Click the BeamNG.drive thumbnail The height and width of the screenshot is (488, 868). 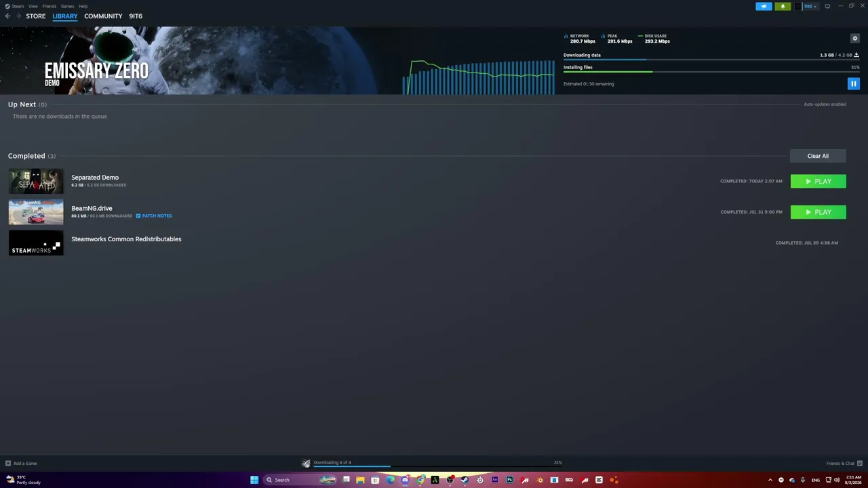[x=36, y=212]
